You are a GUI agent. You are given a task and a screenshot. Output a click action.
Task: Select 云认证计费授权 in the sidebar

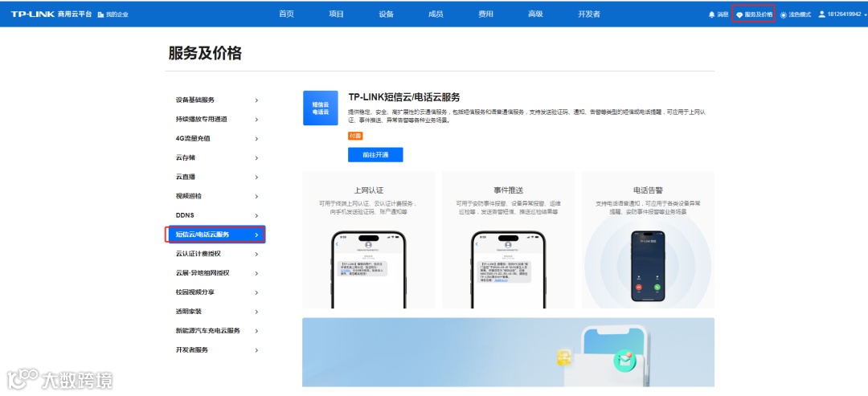(216, 254)
